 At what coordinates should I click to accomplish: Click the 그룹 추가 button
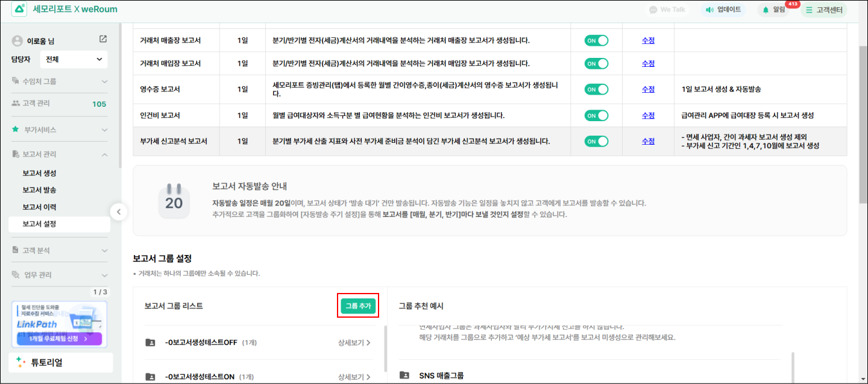pos(358,306)
